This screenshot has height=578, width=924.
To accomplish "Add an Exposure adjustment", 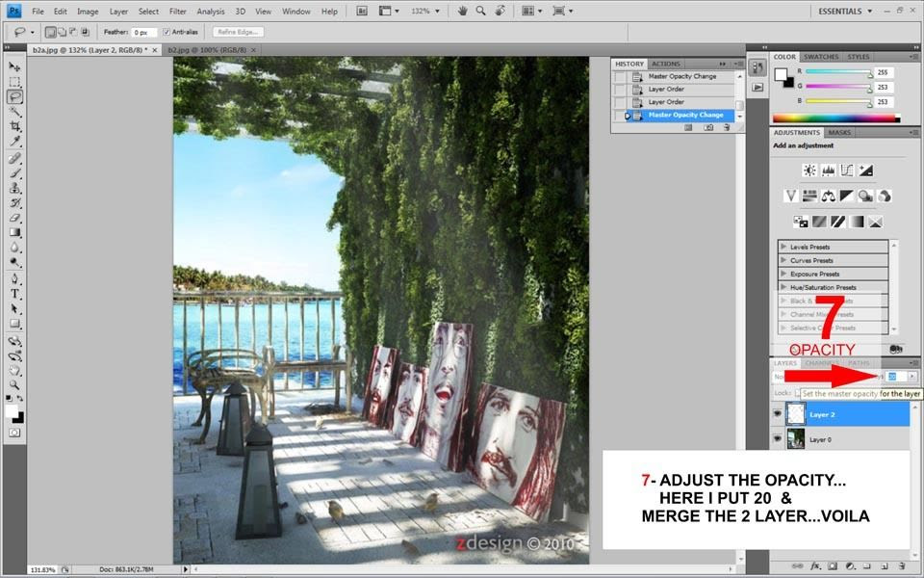I will [x=865, y=171].
